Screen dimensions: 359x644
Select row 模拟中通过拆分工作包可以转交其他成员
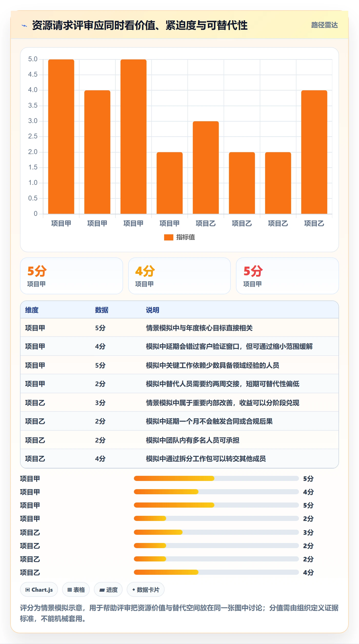pos(180,459)
